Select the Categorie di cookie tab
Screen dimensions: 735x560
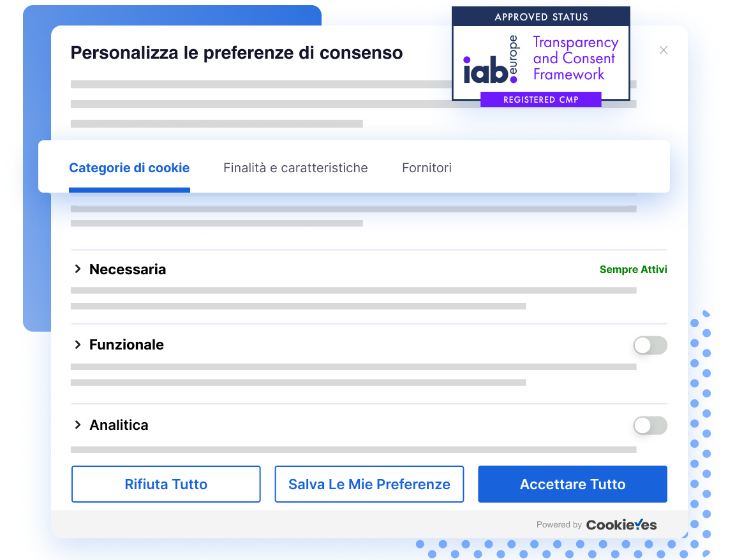tap(129, 168)
